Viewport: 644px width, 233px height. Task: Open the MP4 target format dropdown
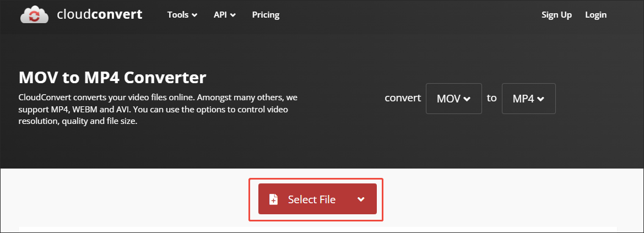tap(528, 99)
